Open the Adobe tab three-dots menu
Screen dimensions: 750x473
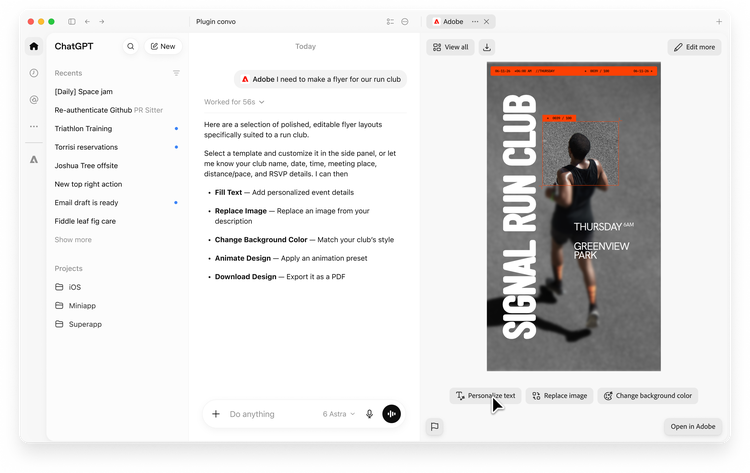coord(474,22)
